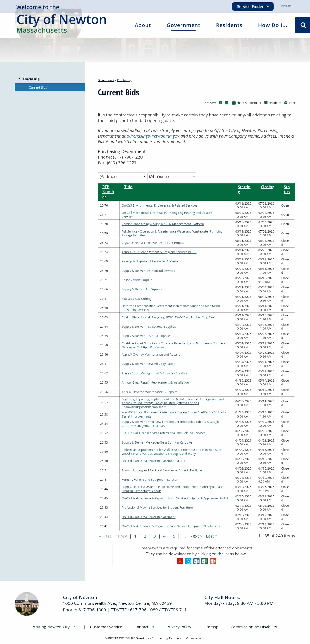Click the Word viewer icon

click(x=196, y=561)
